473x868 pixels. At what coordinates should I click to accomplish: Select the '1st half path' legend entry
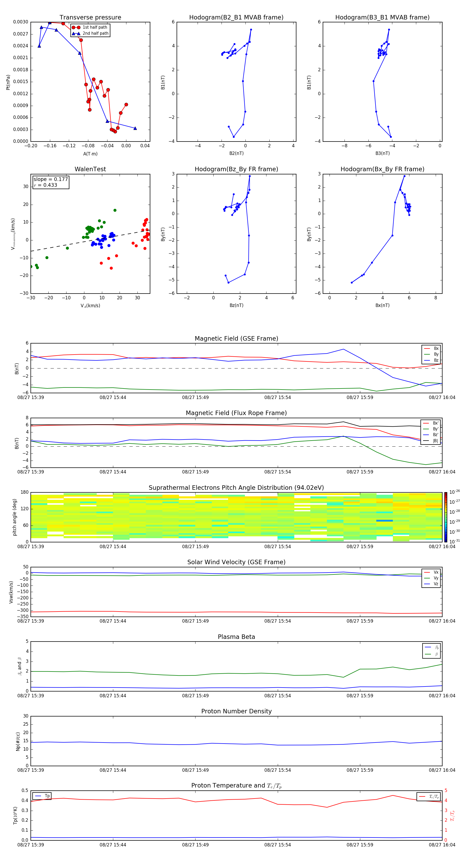point(90,27)
